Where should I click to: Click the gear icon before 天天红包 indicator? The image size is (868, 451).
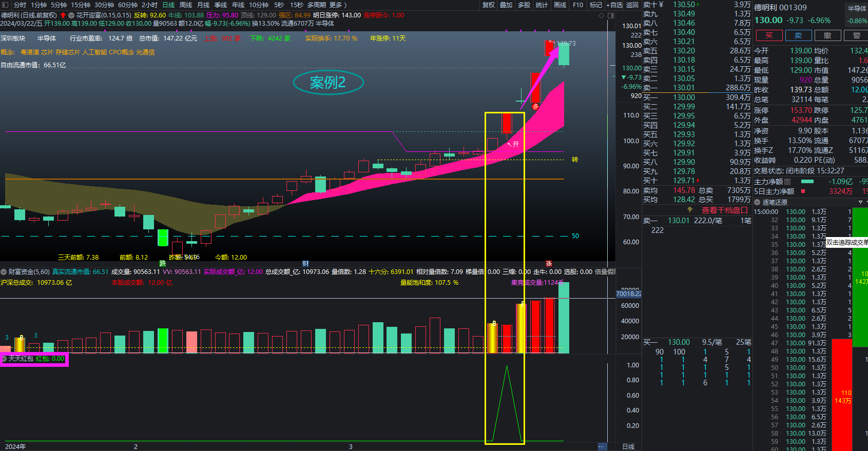pos(4,359)
